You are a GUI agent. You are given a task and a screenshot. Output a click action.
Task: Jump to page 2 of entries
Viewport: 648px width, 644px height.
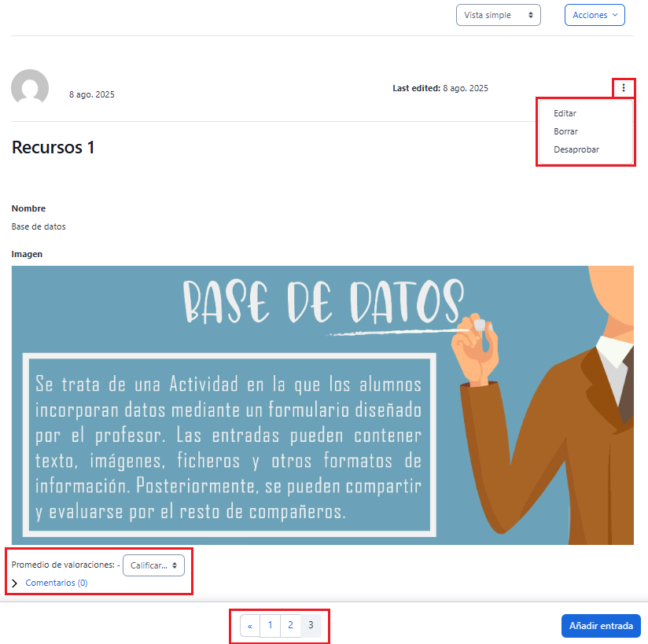pos(290,626)
